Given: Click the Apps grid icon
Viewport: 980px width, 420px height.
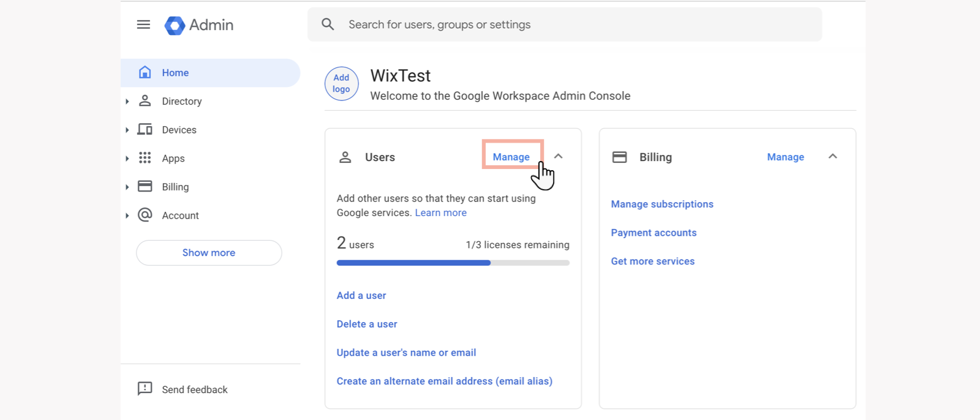Looking at the screenshot, I should [145, 158].
